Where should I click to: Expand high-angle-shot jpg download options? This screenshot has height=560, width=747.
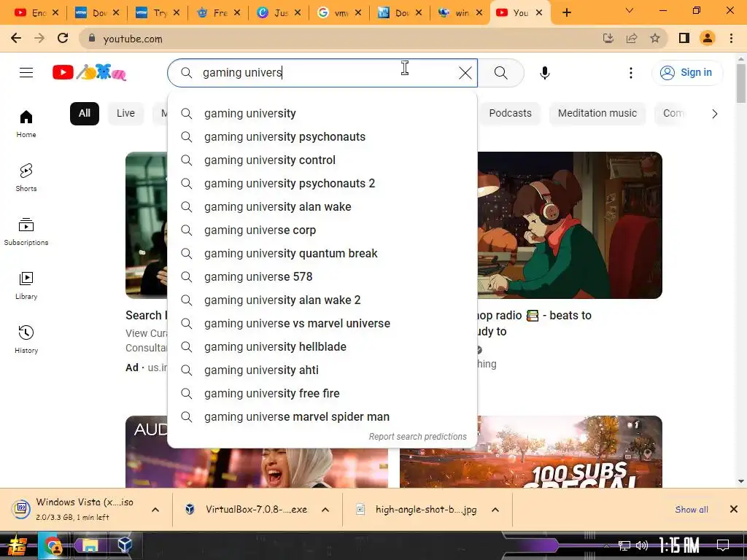coord(495,510)
